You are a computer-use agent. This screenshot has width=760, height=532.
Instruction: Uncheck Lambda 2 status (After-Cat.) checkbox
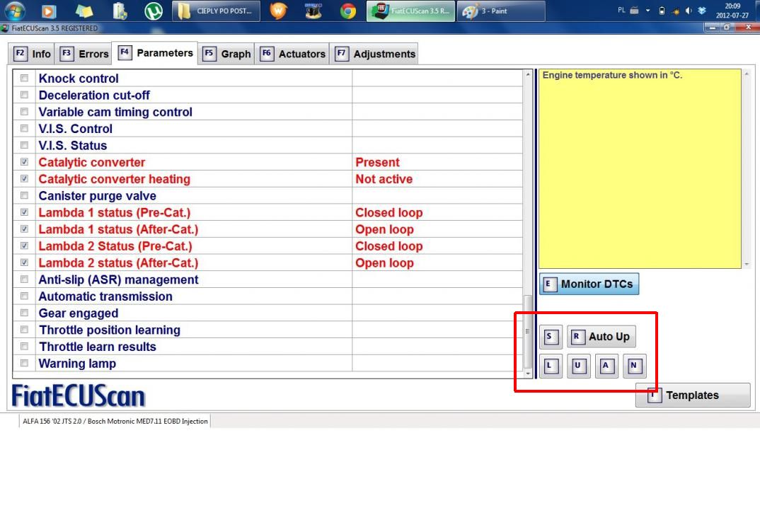point(24,262)
